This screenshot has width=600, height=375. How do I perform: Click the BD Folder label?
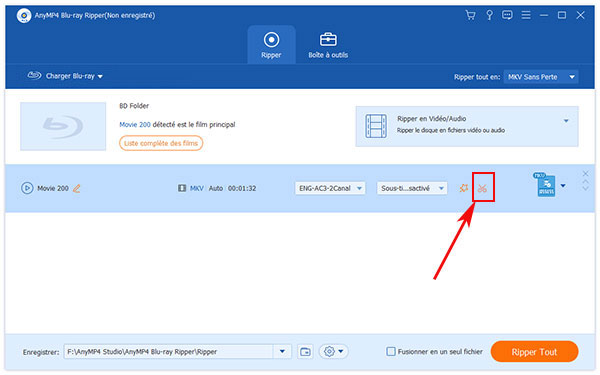pyautogui.click(x=134, y=106)
